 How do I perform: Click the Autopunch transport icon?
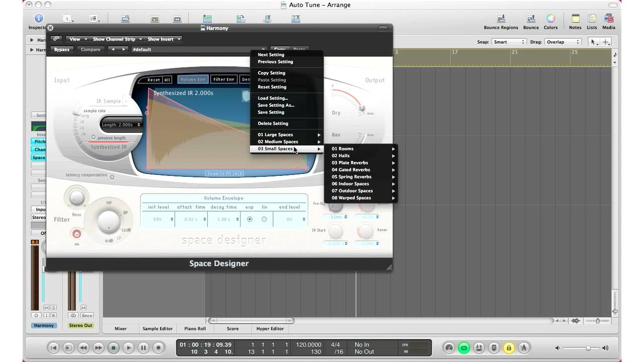point(479,347)
